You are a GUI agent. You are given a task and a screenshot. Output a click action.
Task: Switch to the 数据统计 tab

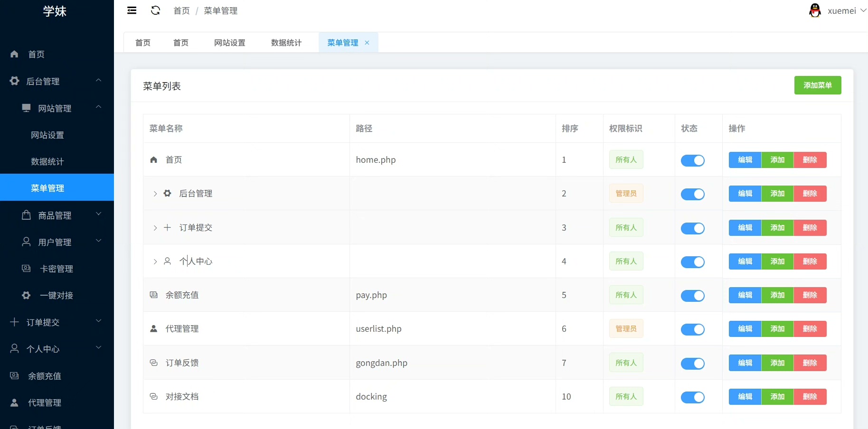click(286, 43)
